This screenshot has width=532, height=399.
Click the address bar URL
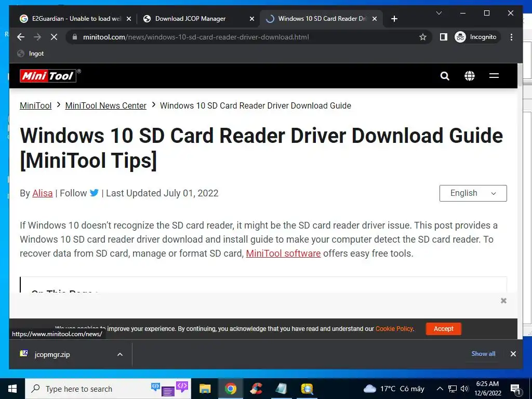pyautogui.click(x=196, y=37)
